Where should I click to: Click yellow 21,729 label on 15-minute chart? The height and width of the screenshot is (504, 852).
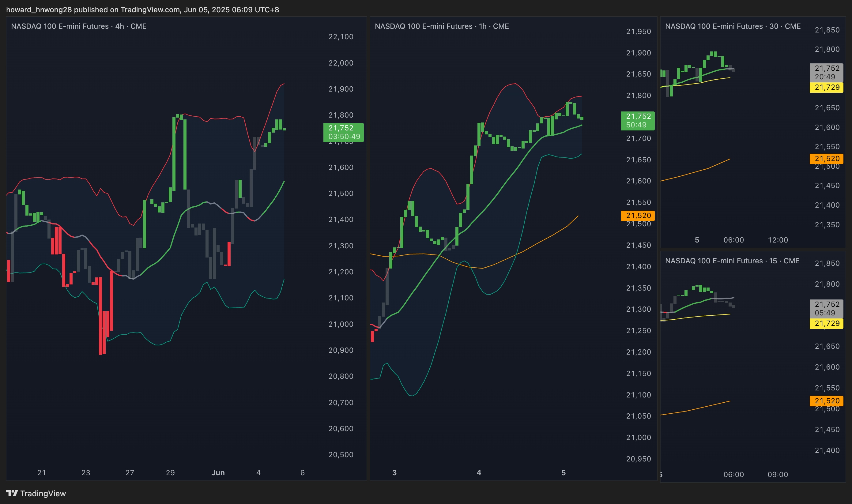click(x=826, y=324)
